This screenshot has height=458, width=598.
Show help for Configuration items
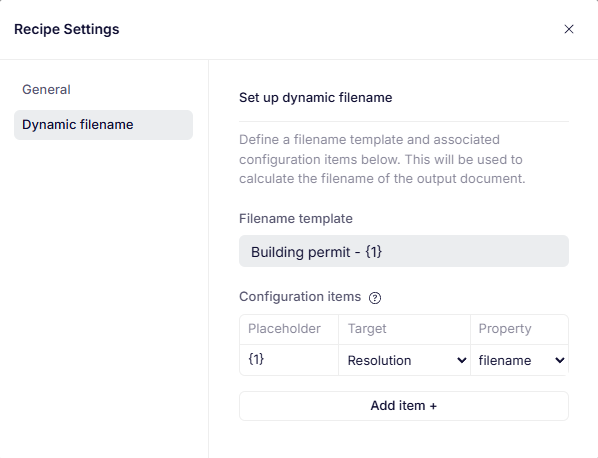pos(375,298)
